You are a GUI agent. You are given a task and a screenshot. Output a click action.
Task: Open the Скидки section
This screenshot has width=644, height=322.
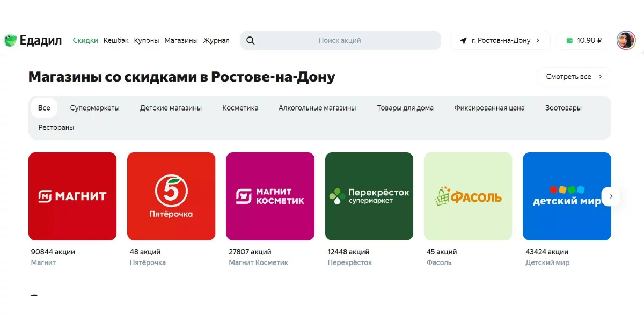point(85,40)
